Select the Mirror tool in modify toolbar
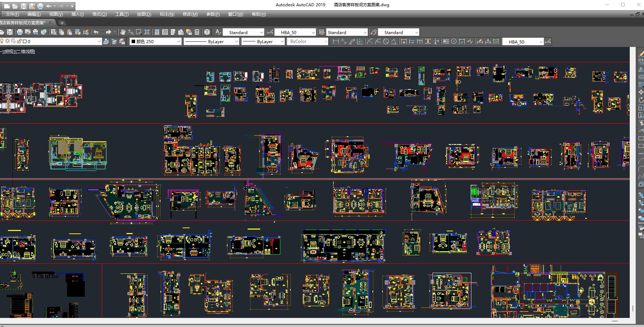 (641, 69)
